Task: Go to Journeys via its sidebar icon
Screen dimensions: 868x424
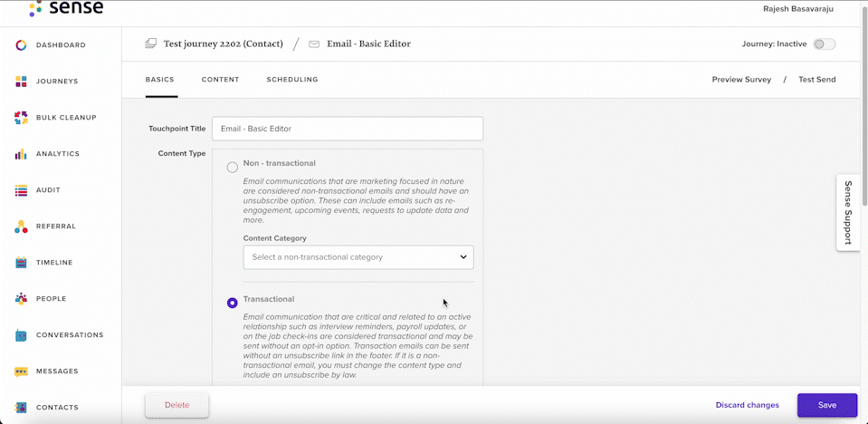Action: [x=21, y=82]
